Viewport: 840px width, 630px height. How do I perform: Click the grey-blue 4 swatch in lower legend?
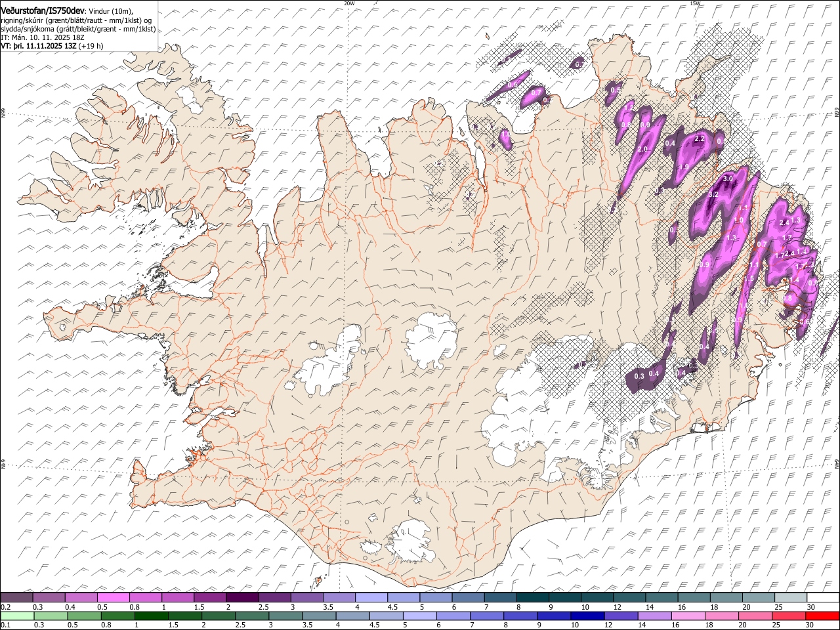(x=352, y=616)
